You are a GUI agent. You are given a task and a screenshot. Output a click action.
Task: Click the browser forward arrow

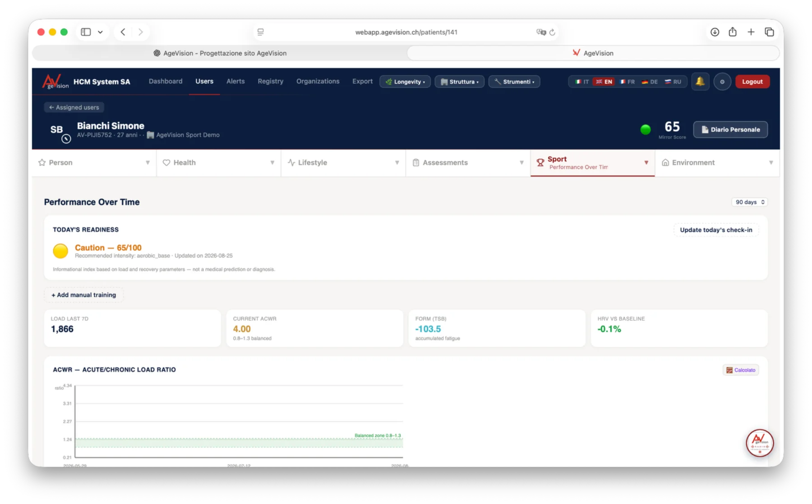[141, 32]
